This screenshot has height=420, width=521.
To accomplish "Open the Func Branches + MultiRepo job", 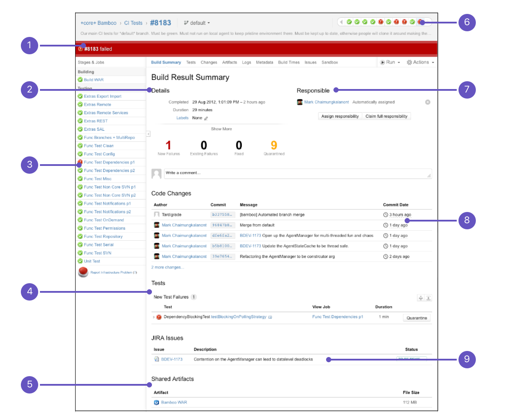I will pos(109,138).
